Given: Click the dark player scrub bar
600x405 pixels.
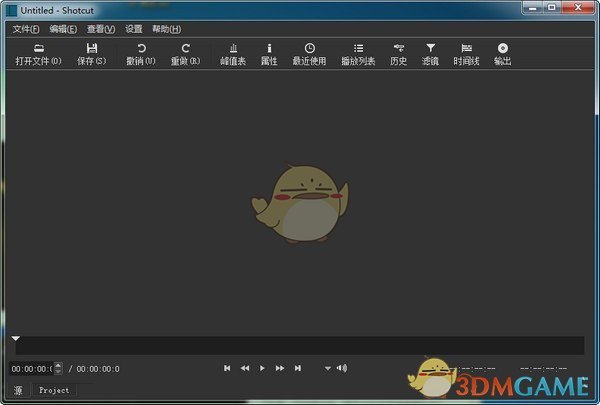Looking at the screenshot, I should (300, 346).
